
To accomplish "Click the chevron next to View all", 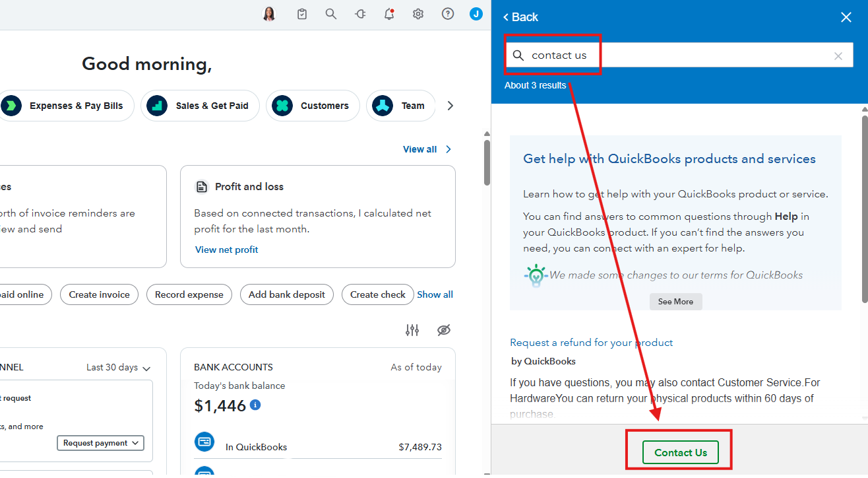I will 449,149.
